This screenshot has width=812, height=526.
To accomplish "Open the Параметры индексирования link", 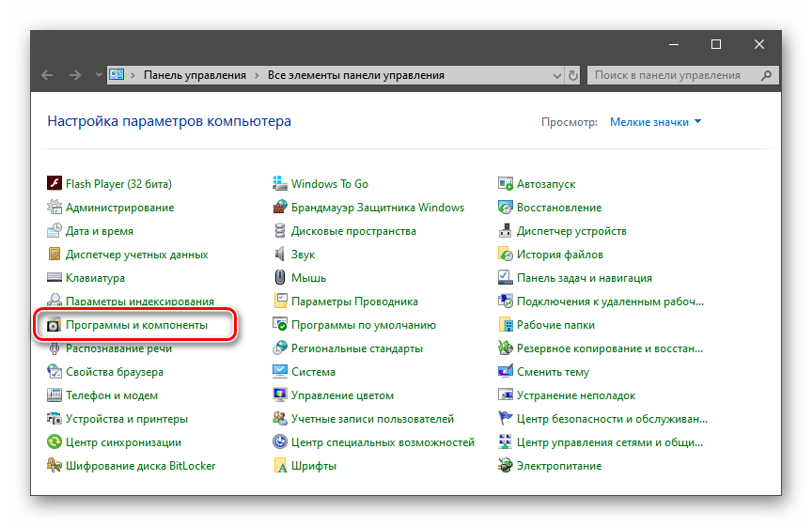I will 140,302.
